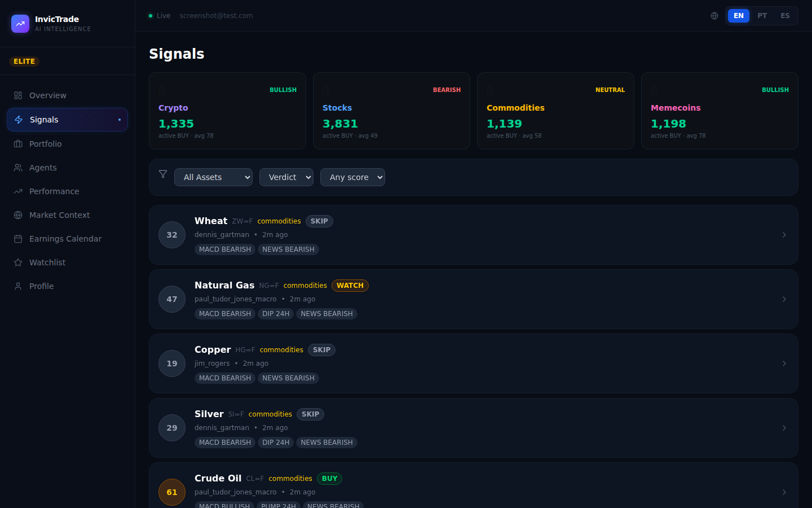Click the BUY badge on Crude Oil

[x=329, y=478]
